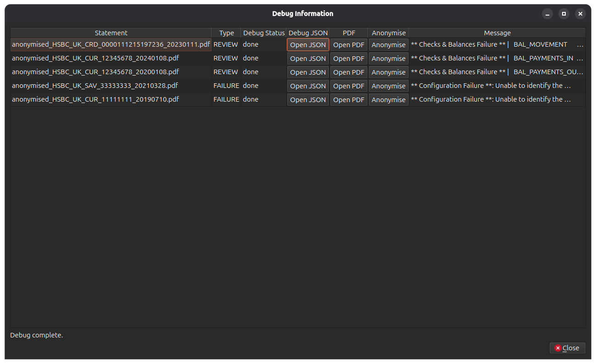Image resolution: width=596 pixels, height=364 pixels.
Task: Open PDF for CUR_12345678_20200108 statement
Action: tap(349, 72)
